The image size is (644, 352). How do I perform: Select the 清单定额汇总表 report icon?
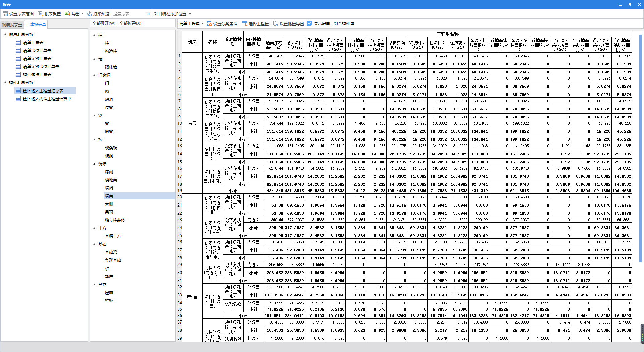click(18, 58)
